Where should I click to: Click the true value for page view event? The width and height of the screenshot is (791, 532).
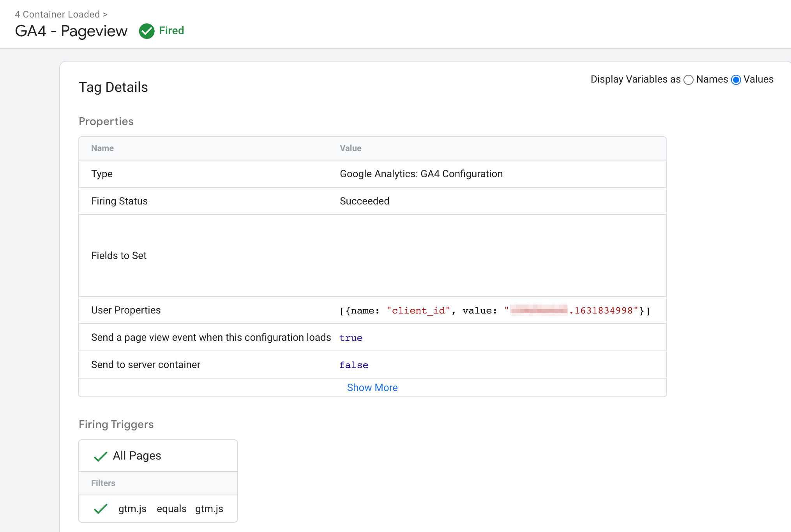click(351, 338)
